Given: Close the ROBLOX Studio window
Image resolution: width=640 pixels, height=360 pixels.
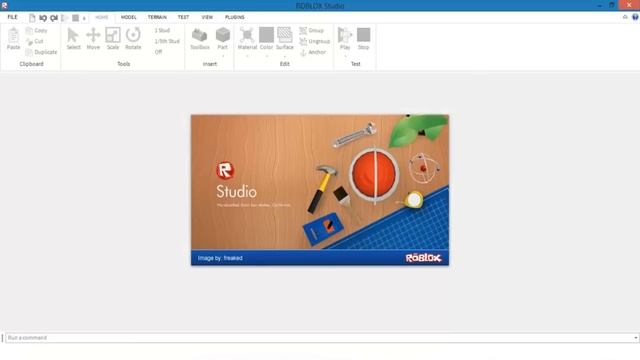Looking at the screenshot, I should (629, 5).
